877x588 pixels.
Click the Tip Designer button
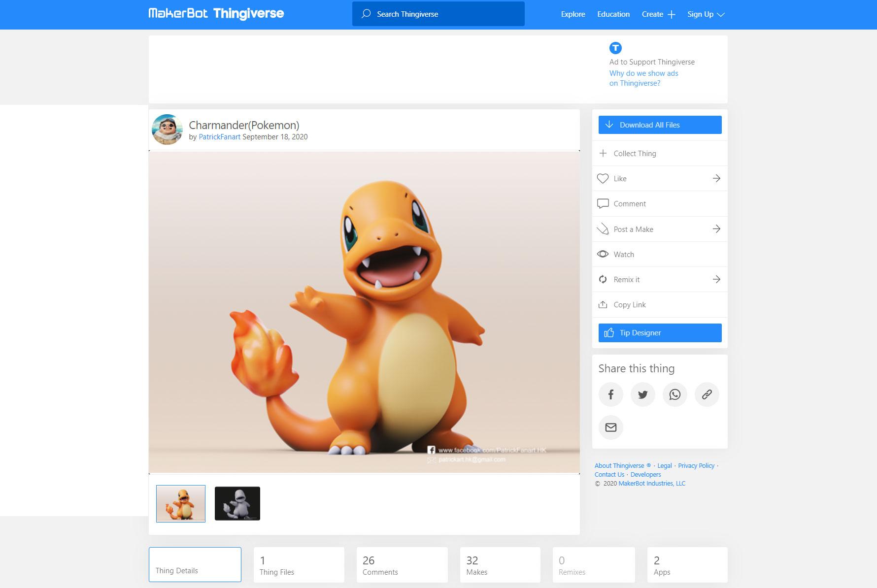[660, 332]
